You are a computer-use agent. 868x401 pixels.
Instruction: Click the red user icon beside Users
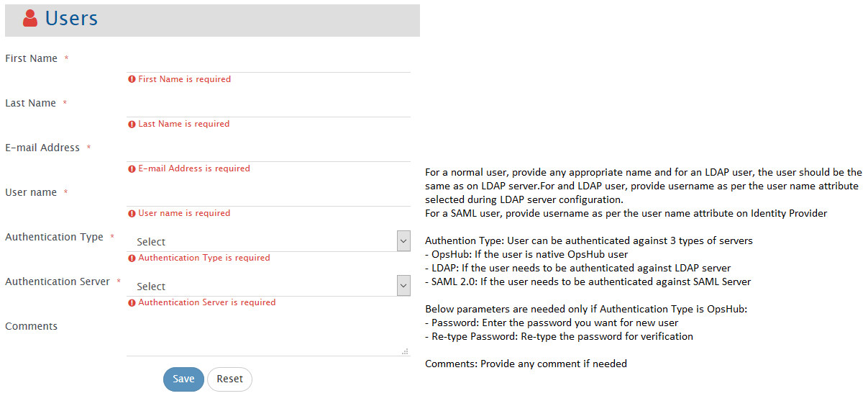30,19
